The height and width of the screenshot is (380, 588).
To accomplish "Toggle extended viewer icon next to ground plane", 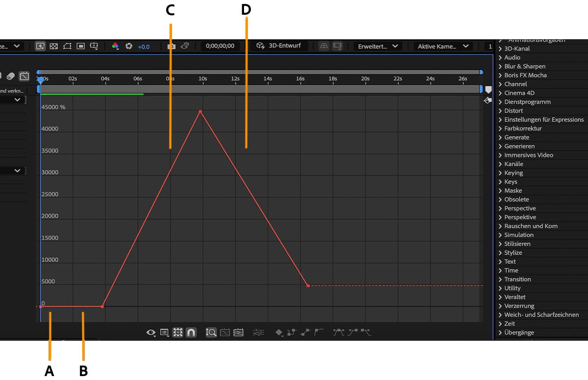I will (x=337, y=46).
